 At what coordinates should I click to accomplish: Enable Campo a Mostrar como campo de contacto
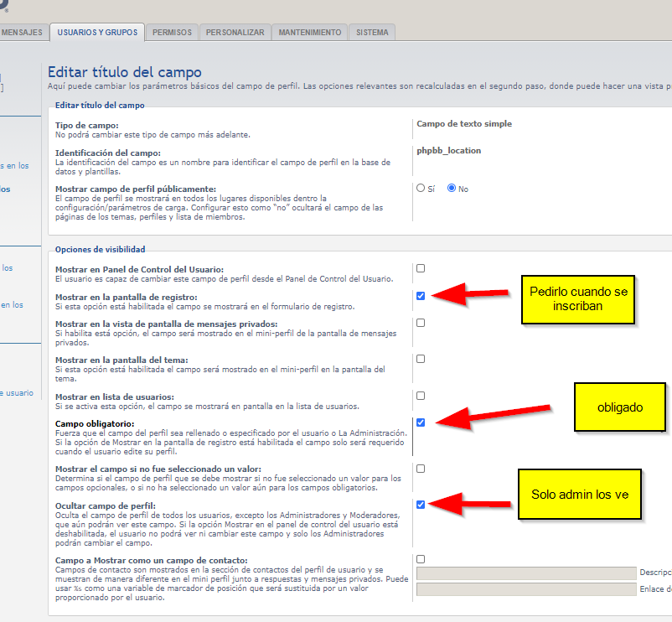[421, 559]
